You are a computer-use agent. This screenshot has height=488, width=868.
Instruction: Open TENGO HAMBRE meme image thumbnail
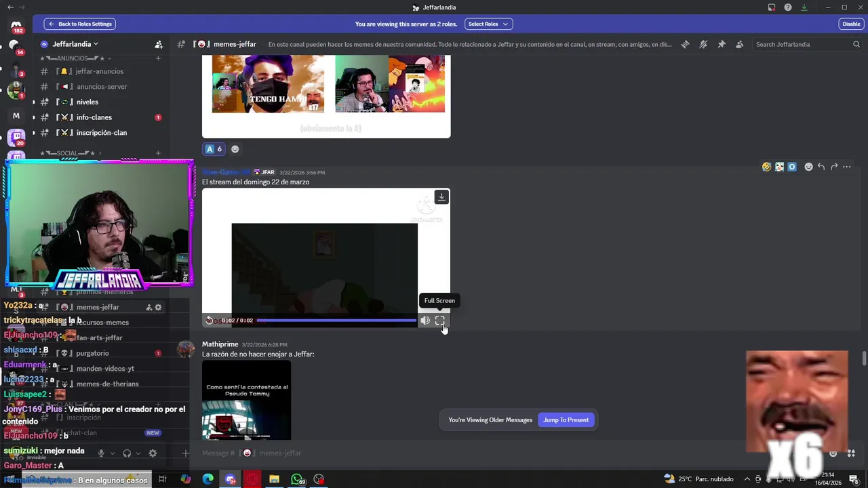(268, 84)
